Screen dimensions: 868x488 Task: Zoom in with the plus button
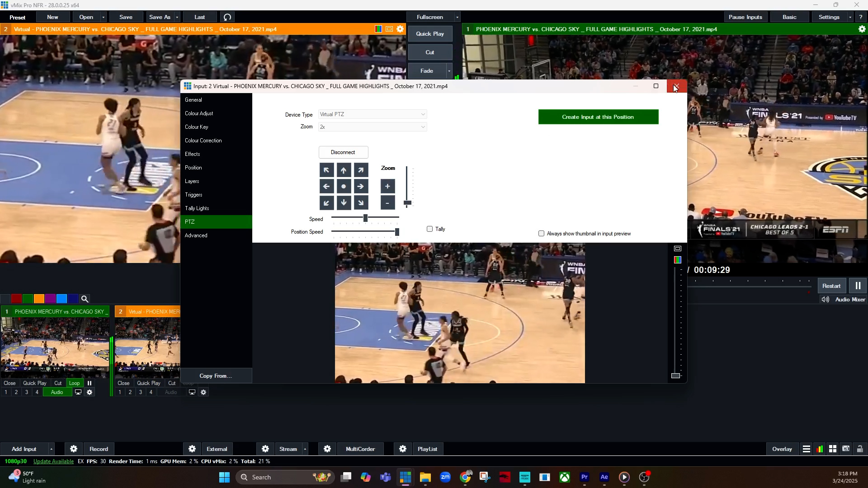[x=387, y=186]
